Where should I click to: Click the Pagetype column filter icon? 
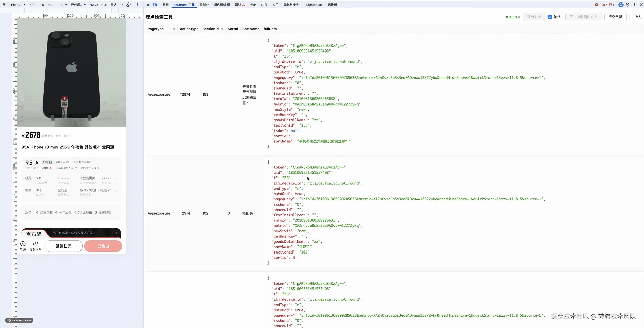pos(174,29)
